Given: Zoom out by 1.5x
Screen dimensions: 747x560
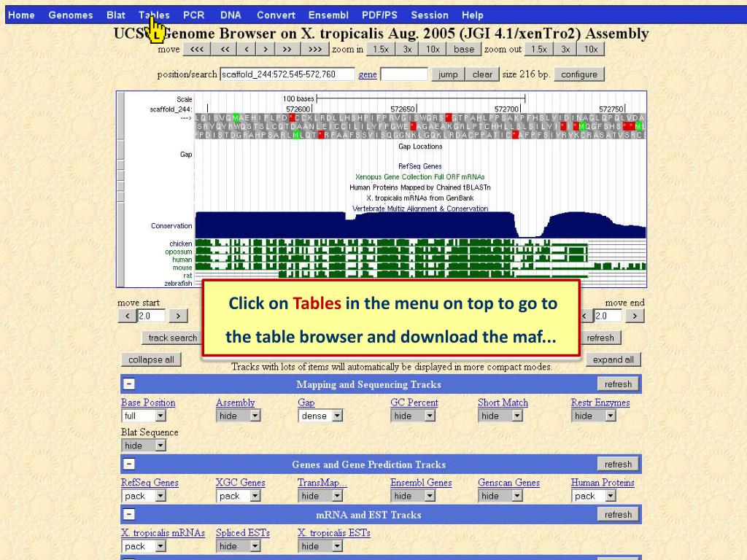Looking at the screenshot, I should 539,49.
